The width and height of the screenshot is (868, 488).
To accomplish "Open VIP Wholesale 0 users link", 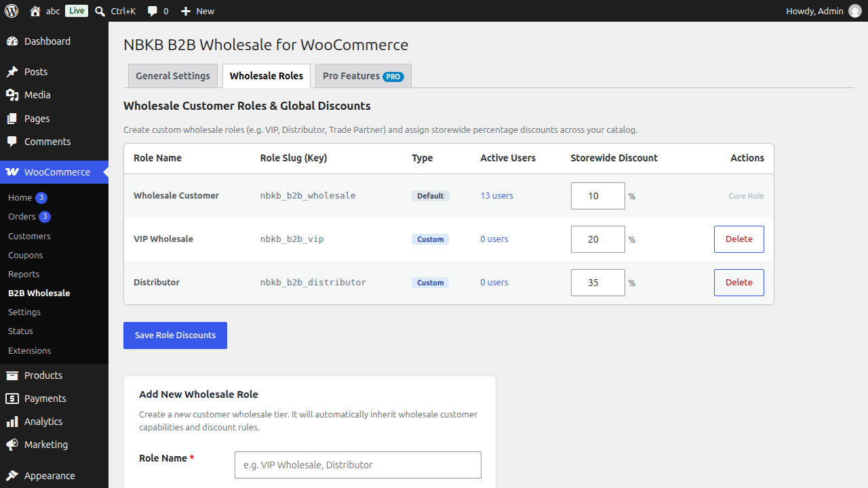I will click(x=494, y=239).
